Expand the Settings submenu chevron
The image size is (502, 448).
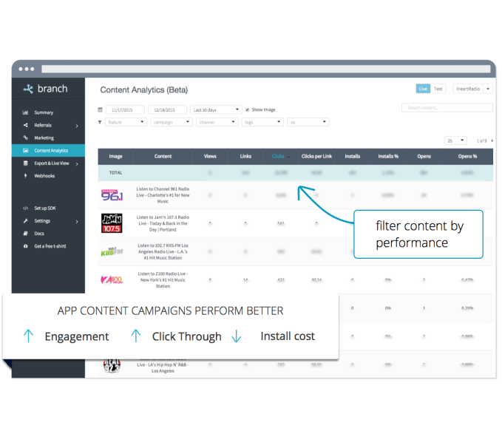tap(77, 221)
